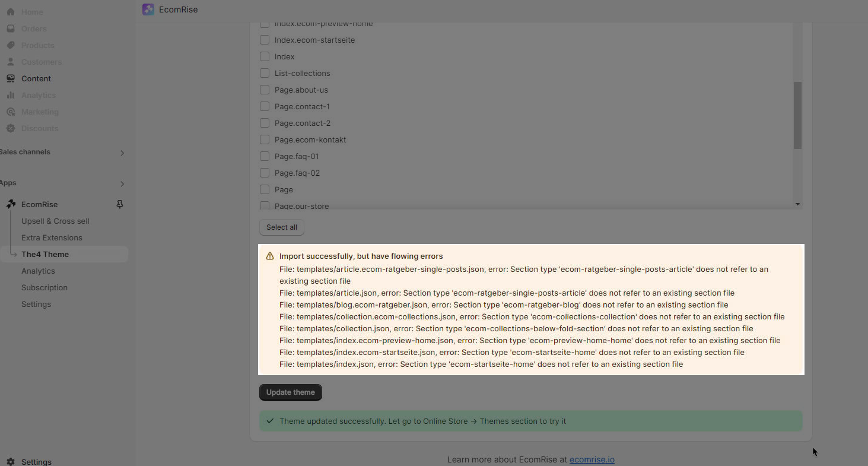The width and height of the screenshot is (868, 466).
Task: Click the Settings gear icon at bottom
Action: 11,462
